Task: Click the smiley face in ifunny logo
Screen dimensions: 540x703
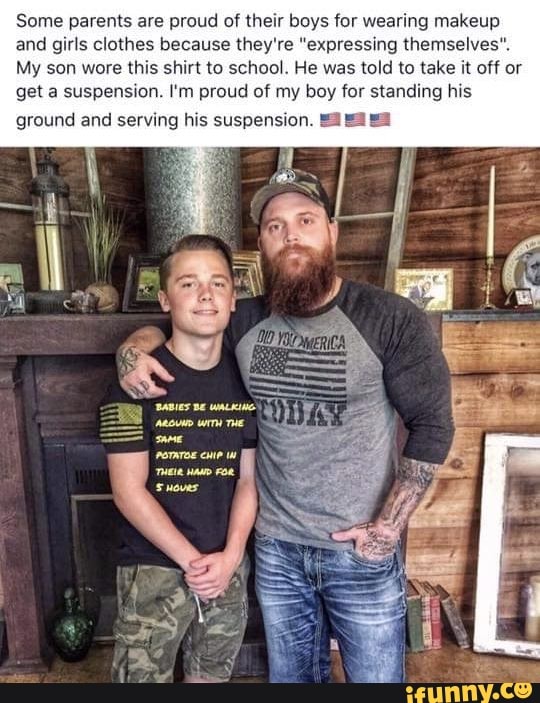Action: click(x=522, y=690)
